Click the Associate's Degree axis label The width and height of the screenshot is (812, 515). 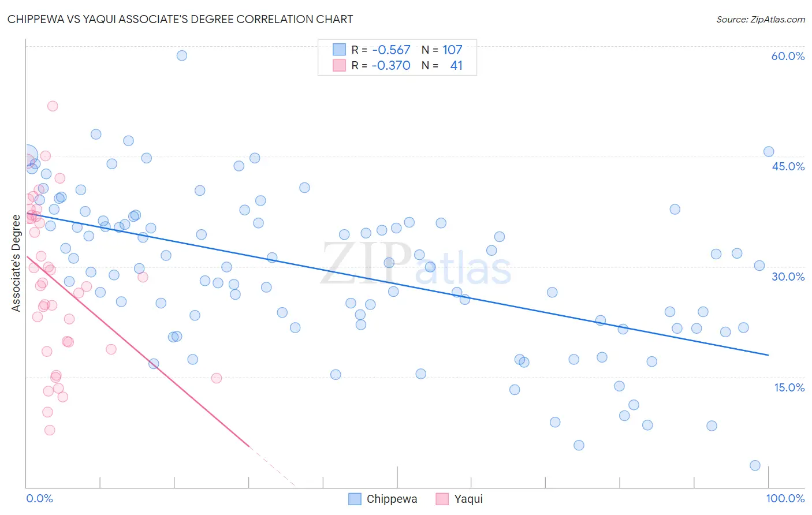pos(16,263)
